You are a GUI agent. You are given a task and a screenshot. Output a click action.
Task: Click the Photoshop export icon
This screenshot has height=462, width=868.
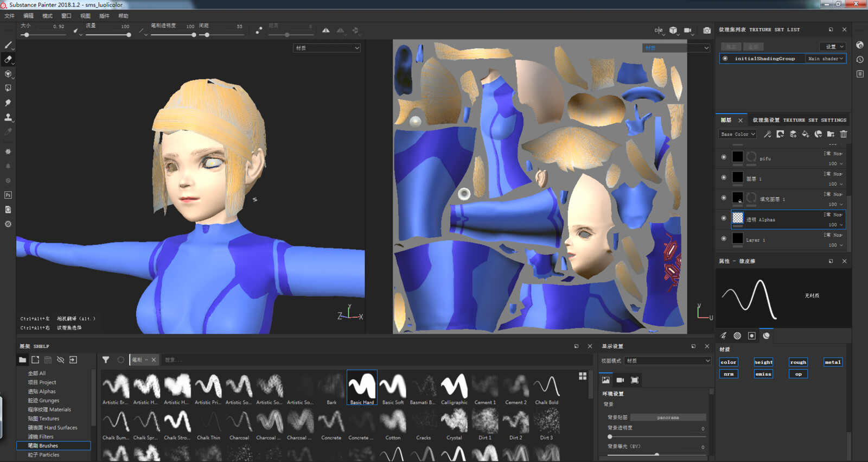[x=8, y=195]
